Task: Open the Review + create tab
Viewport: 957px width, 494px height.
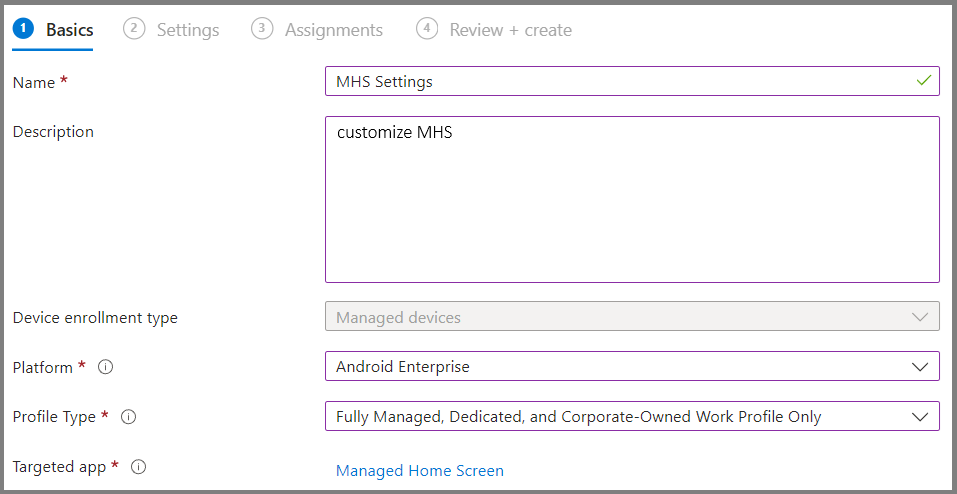Action: click(x=511, y=30)
